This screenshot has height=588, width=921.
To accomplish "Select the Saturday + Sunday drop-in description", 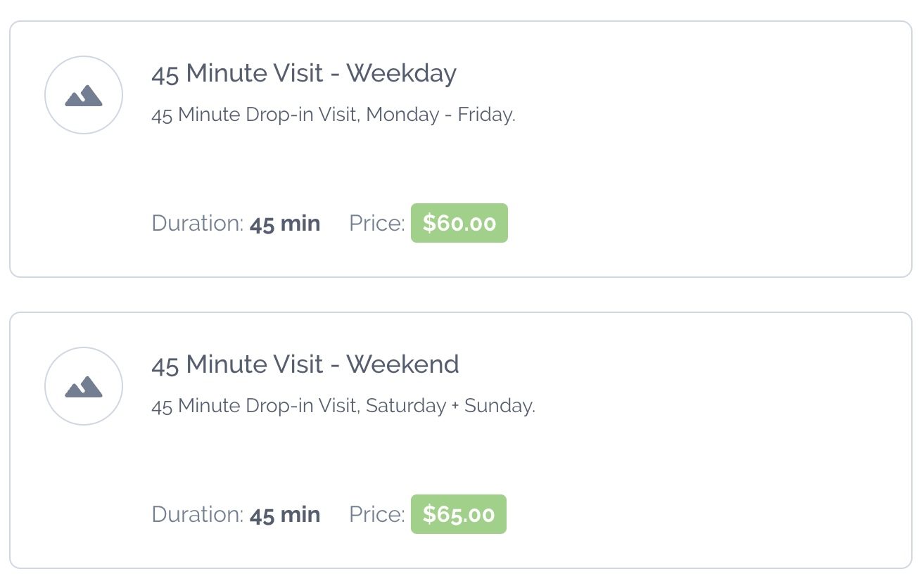I will 343,406.
